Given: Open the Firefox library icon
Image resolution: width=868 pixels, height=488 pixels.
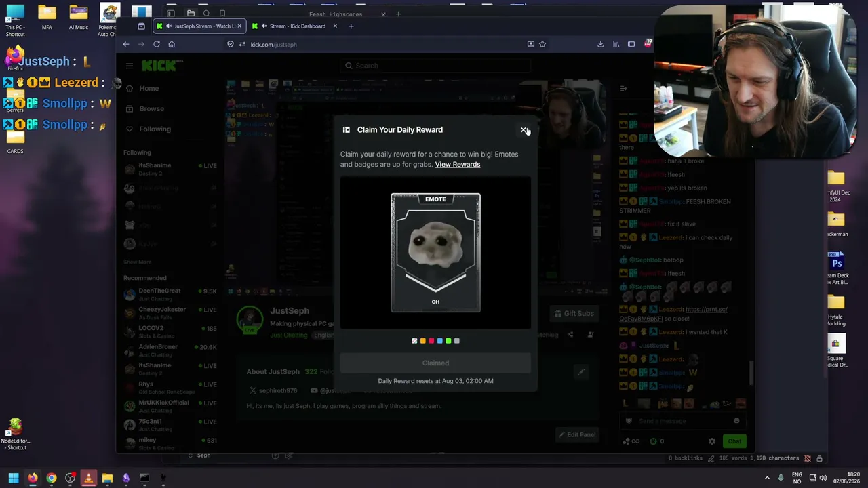Looking at the screenshot, I should [x=616, y=44].
